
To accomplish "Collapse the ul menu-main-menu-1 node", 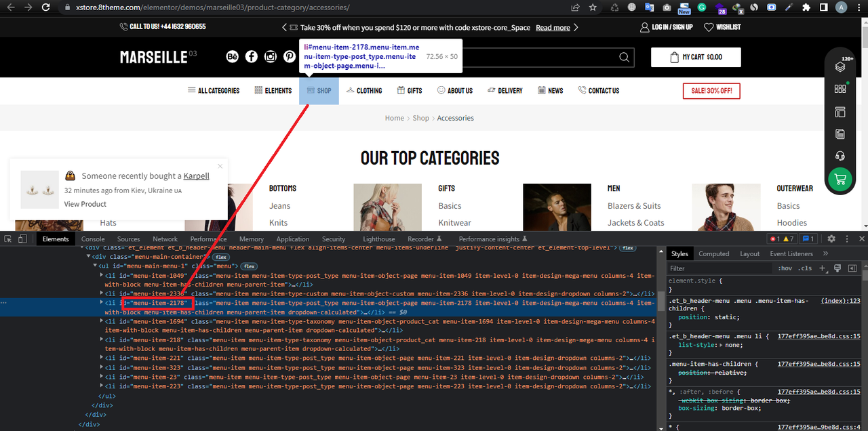I will pyautogui.click(x=95, y=266).
